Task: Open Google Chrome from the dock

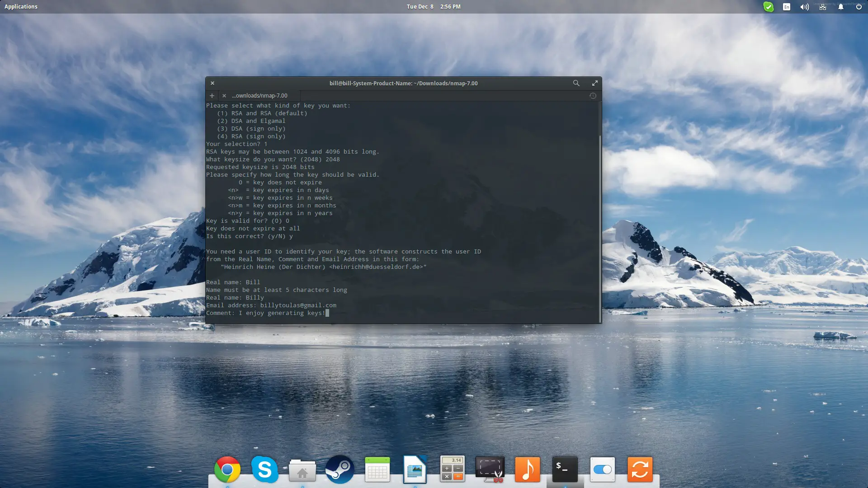Action: [x=227, y=469]
